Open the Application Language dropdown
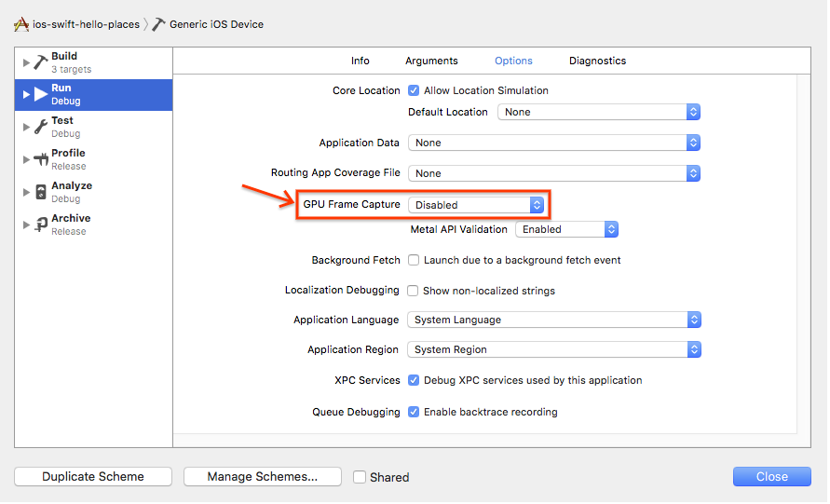 pos(553,320)
